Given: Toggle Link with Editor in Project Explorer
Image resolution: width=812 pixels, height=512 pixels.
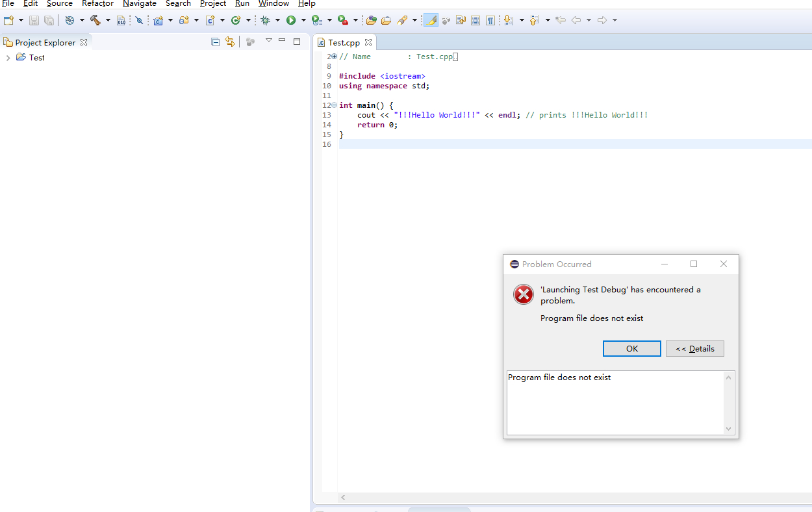Looking at the screenshot, I should coord(229,42).
